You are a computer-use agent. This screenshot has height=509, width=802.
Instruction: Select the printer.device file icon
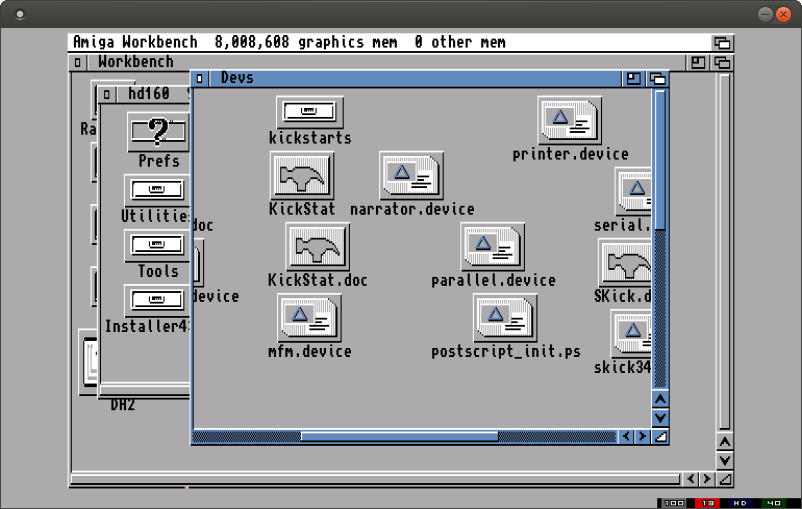coord(569,121)
